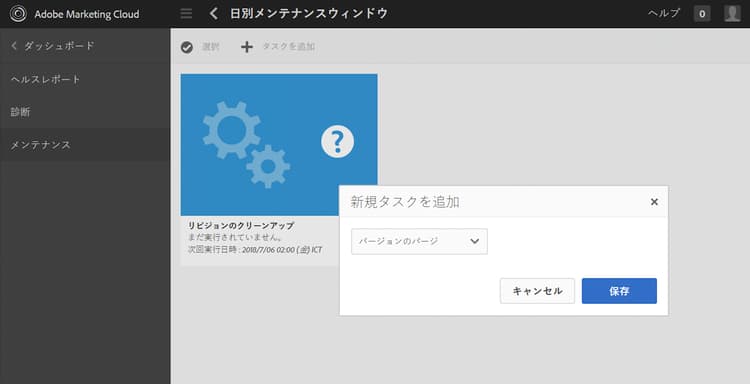Image resolution: width=750 pixels, height=384 pixels.
Task: Click the Adobe Marketing Cloud logo icon
Action: tap(18, 14)
